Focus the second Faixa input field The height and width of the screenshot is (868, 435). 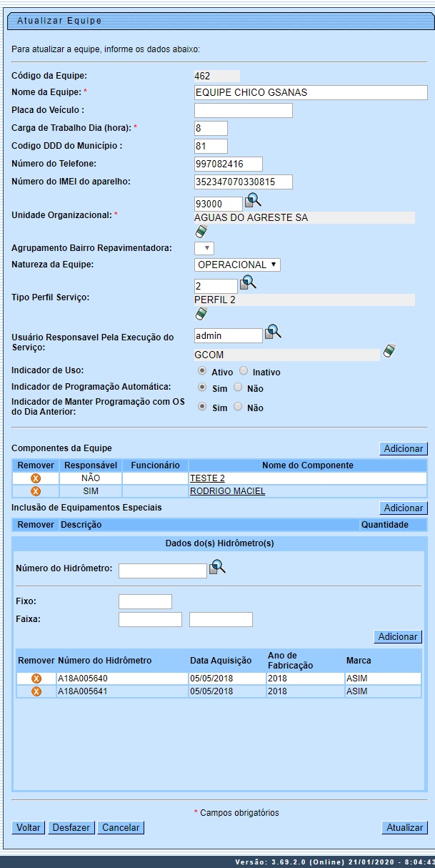[221, 619]
